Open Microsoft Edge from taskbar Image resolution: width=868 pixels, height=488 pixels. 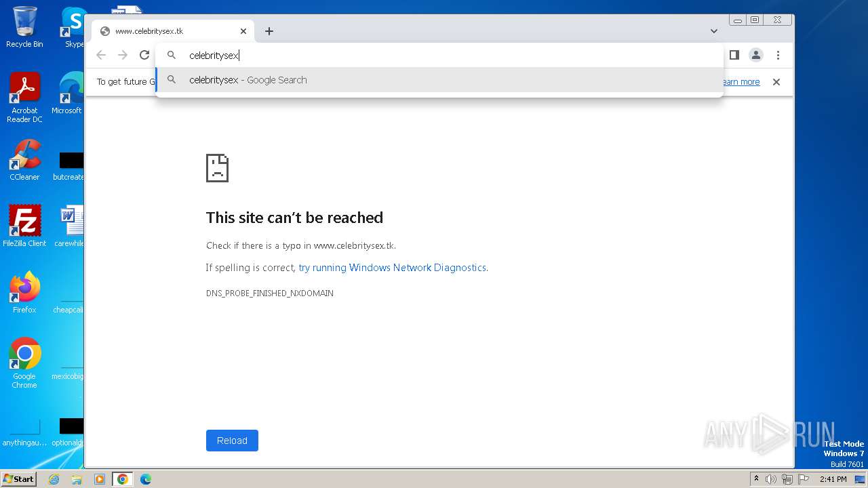(x=146, y=479)
